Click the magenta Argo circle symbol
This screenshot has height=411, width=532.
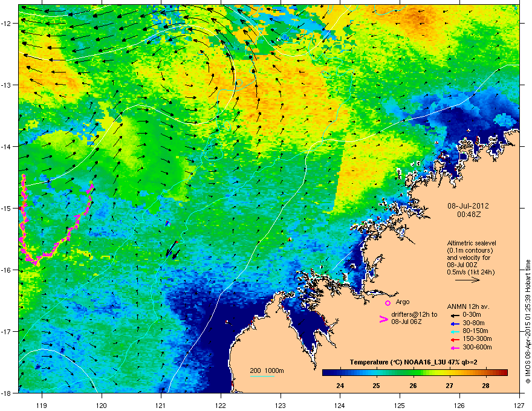pos(388,303)
